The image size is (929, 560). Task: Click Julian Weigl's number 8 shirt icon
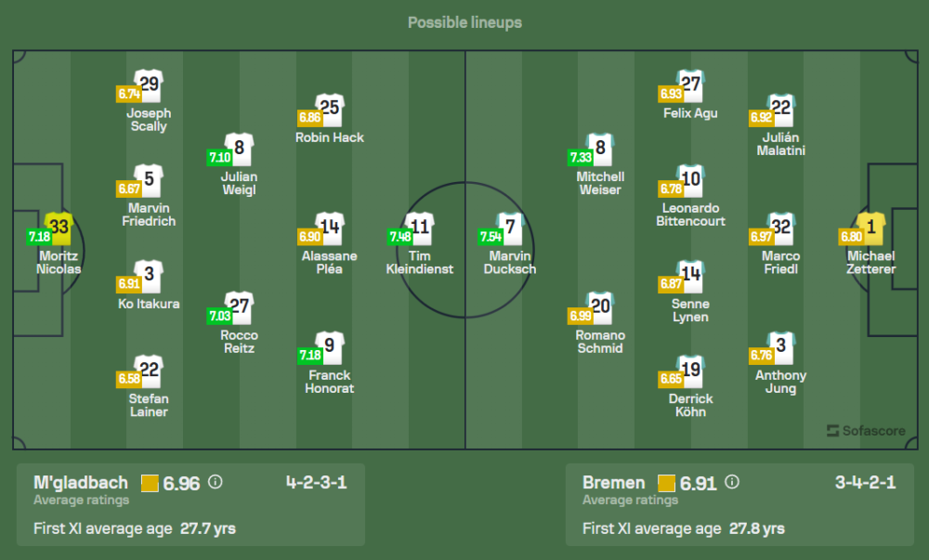pos(239,149)
